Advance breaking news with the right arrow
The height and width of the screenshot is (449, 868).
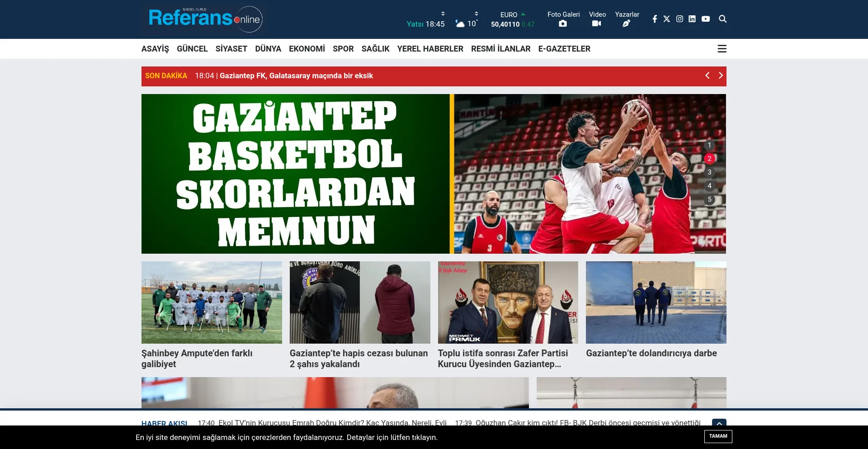[x=721, y=76]
